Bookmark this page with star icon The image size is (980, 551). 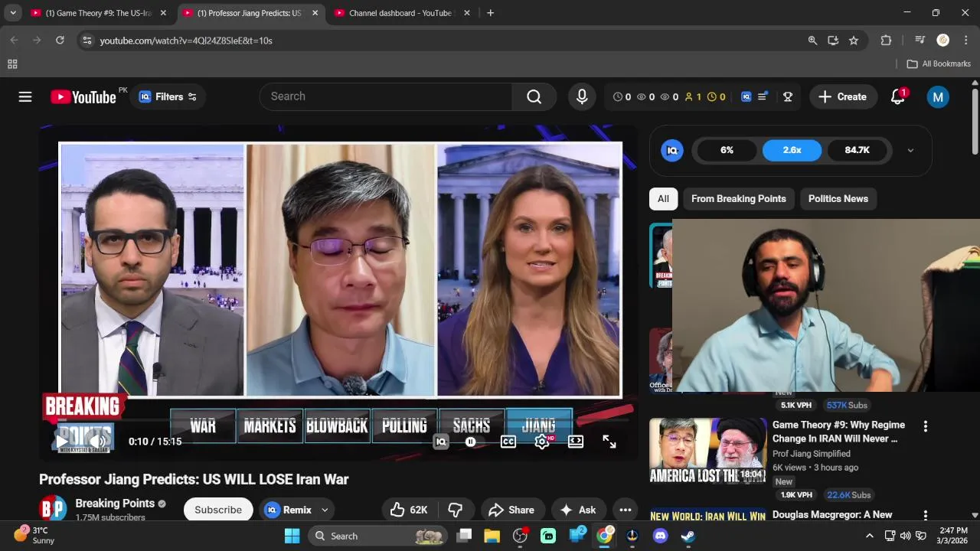854,41
